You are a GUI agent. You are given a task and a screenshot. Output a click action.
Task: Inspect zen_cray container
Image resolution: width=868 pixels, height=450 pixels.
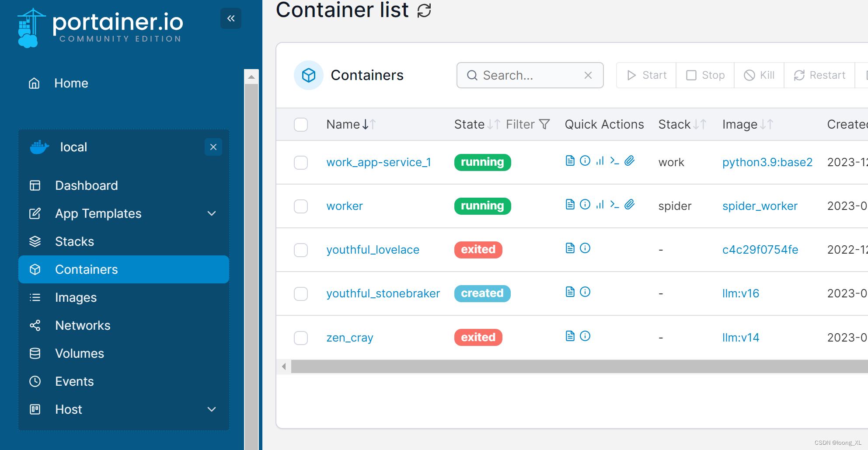point(585,336)
